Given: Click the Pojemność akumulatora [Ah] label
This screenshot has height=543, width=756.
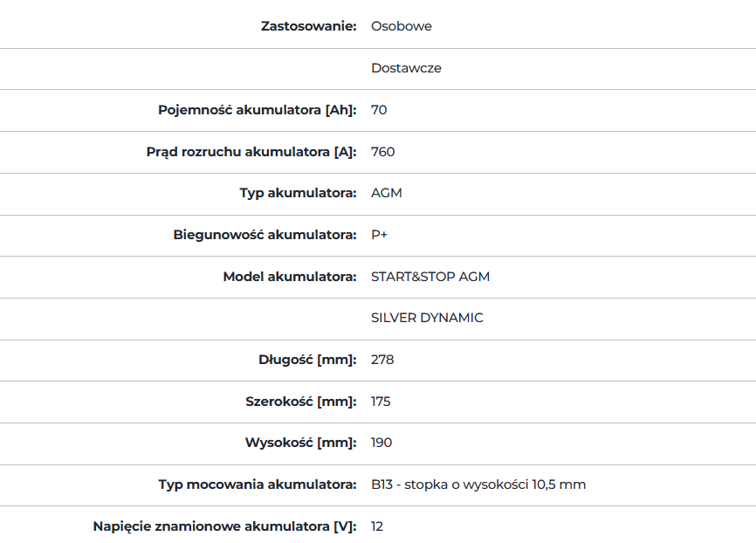Looking at the screenshot, I should pyautogui.click(x=258, y=110).
